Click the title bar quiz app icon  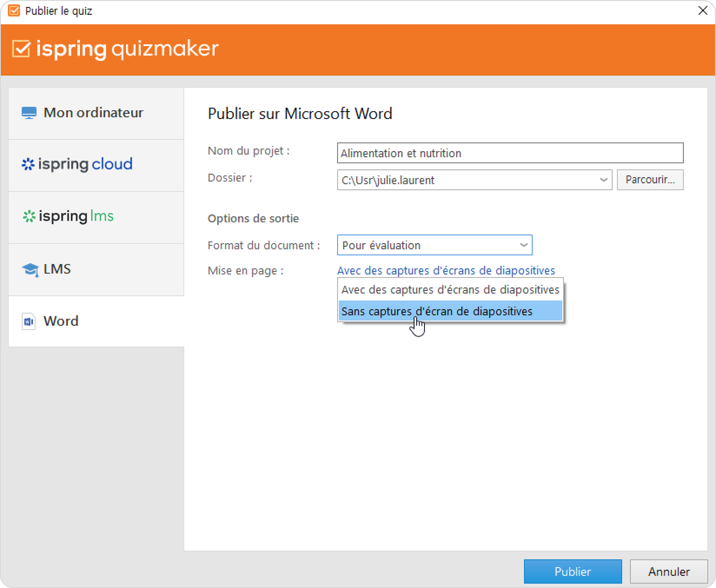[14, 11]
